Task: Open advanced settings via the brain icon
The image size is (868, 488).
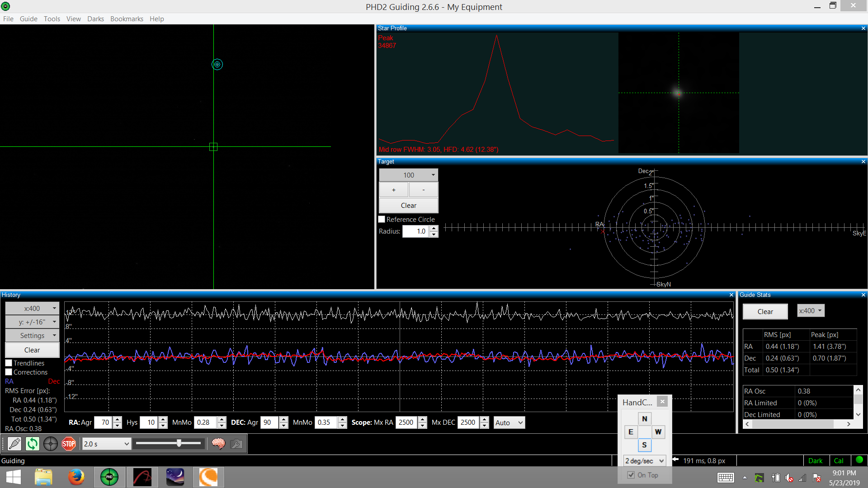Action: [x=218, y=444]
